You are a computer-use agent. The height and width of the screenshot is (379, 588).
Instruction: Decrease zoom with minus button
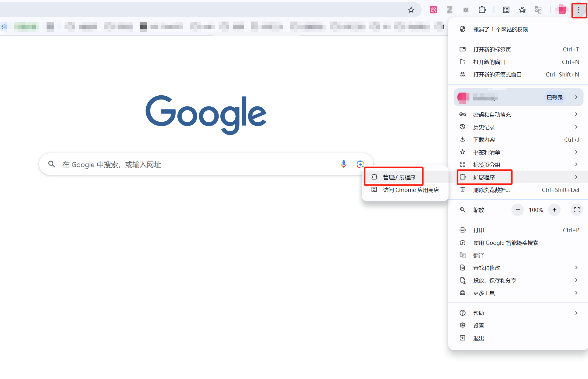click(518, 210)
